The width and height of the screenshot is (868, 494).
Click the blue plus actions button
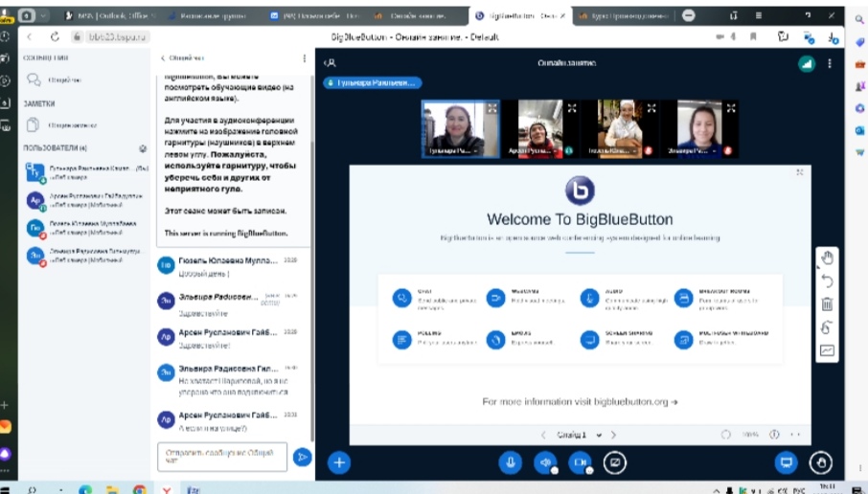(x=339, y=461)
